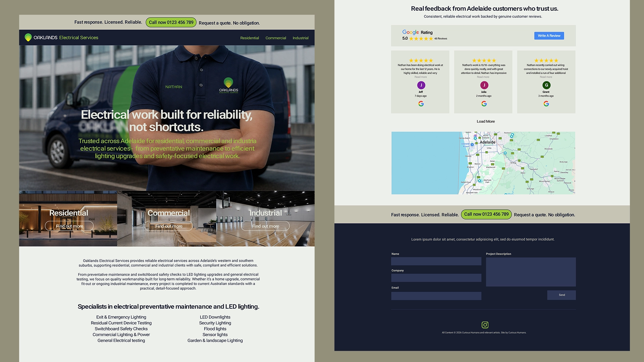Click the Send button in the contact form
Viewport: 644px width, 362px height.
(x=561, y=295)
